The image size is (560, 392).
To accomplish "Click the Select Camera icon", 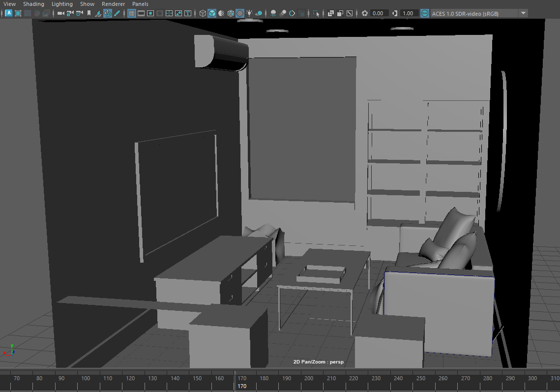I will (61, 13).
